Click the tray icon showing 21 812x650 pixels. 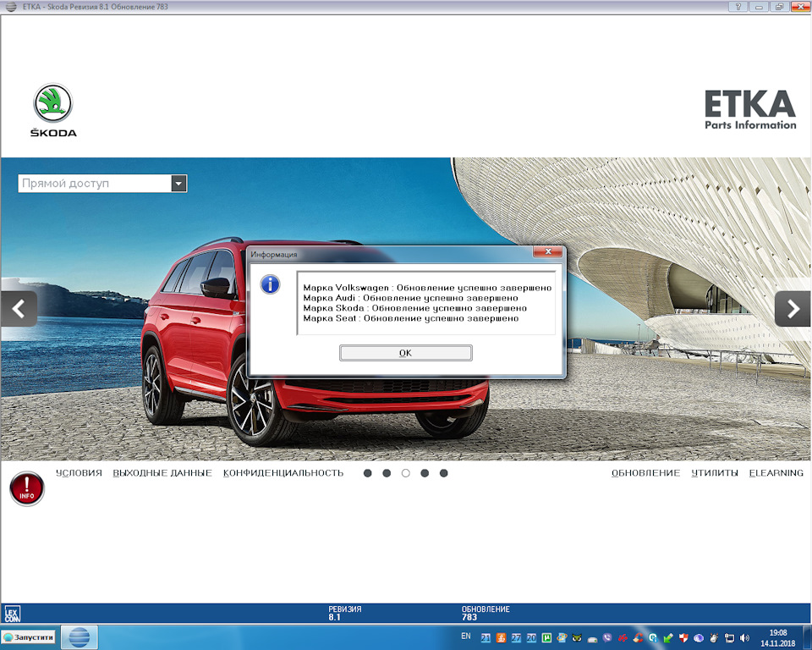(x=486, y=638)
